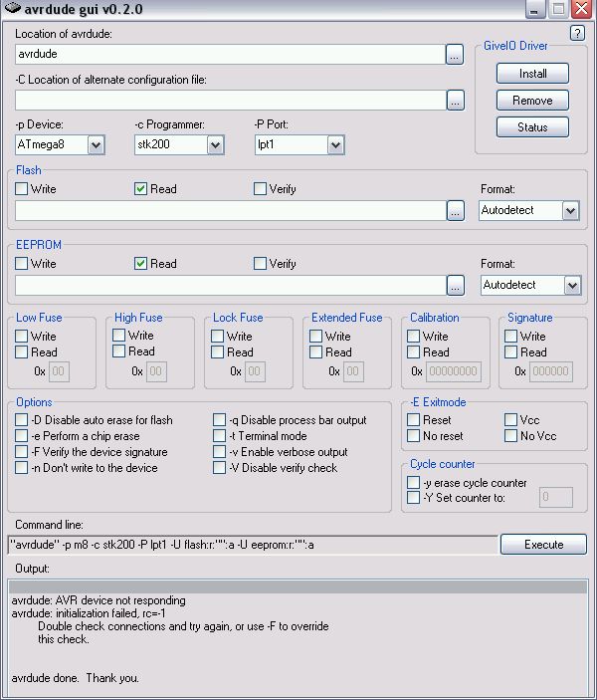Check Lock Fuse Write
This screenshot has width=597, height=700.
217,336
